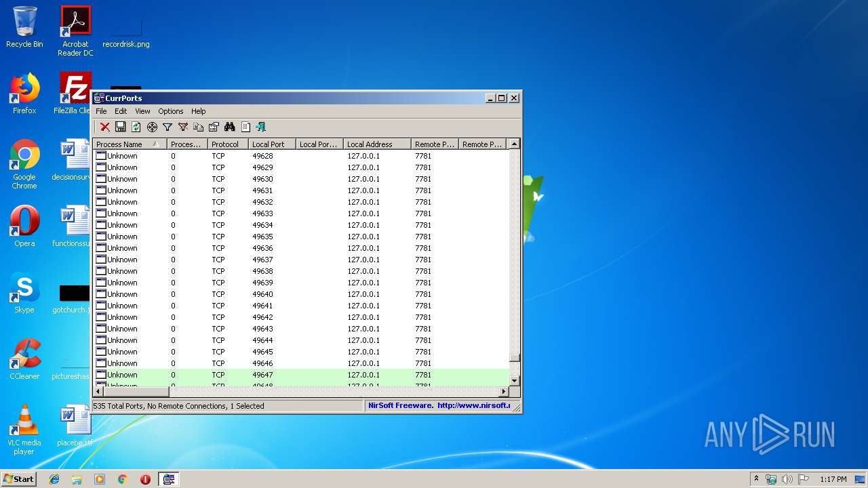Open Windows Explorer folder taskbar icon

pos(77,479)
